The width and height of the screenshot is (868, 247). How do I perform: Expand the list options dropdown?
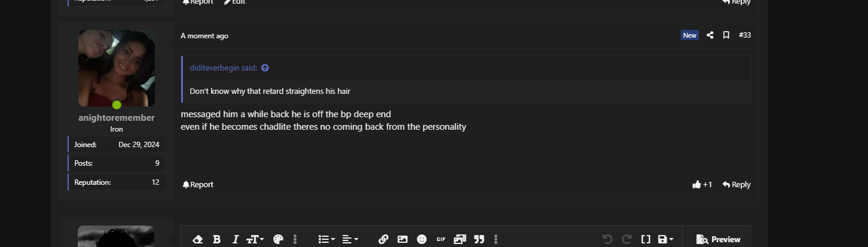coord(326,239)
